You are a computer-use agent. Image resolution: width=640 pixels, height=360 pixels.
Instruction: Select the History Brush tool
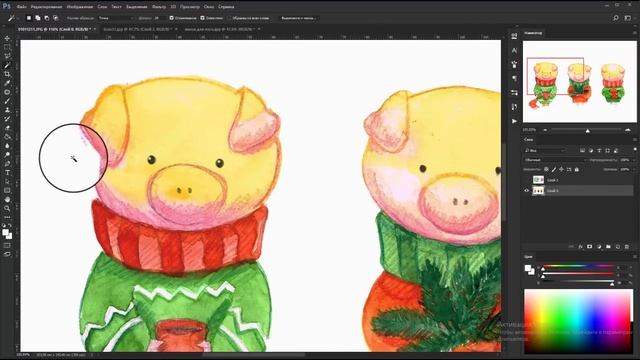[7, 119]
